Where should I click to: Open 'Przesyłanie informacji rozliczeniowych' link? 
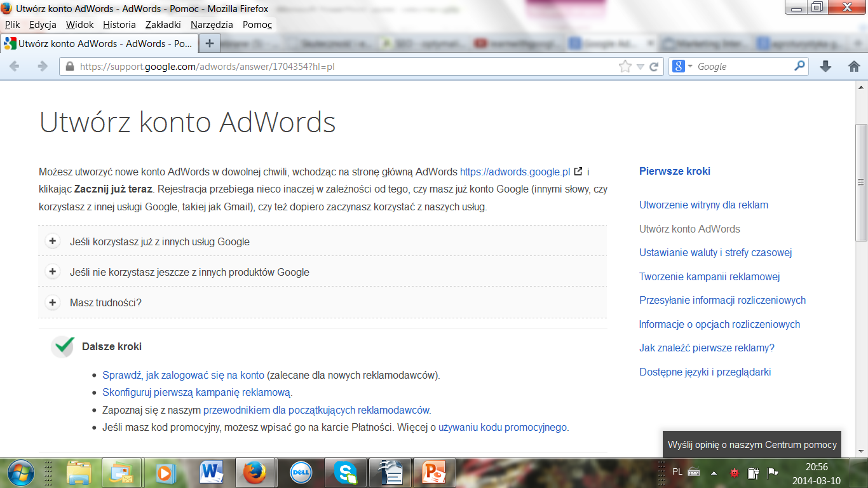pyautogui.click(x=722, y=300)
